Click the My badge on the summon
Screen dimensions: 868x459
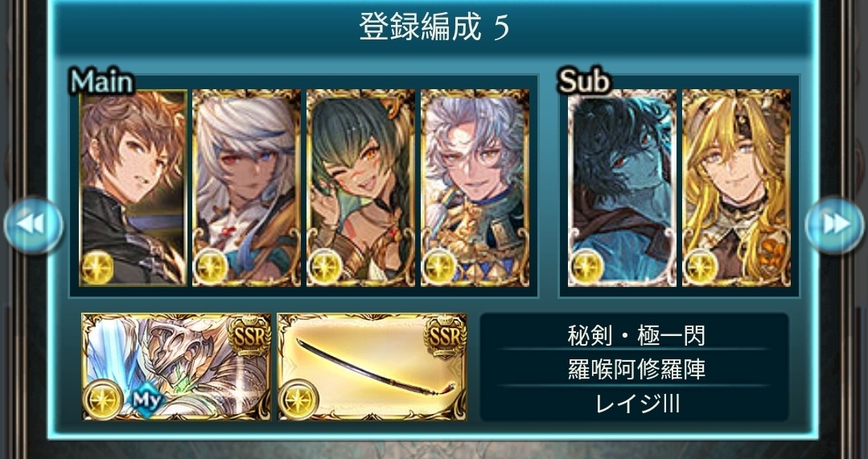[147, 399]
